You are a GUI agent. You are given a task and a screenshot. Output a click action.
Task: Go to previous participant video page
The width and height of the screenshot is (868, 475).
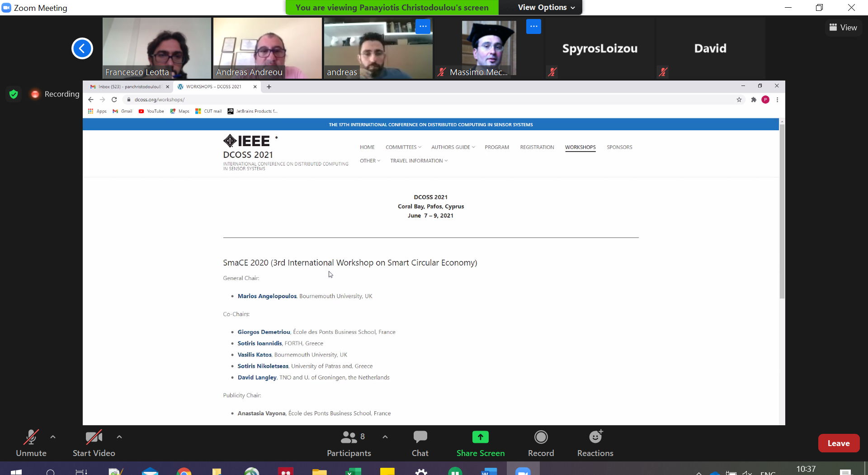[82, 48]
